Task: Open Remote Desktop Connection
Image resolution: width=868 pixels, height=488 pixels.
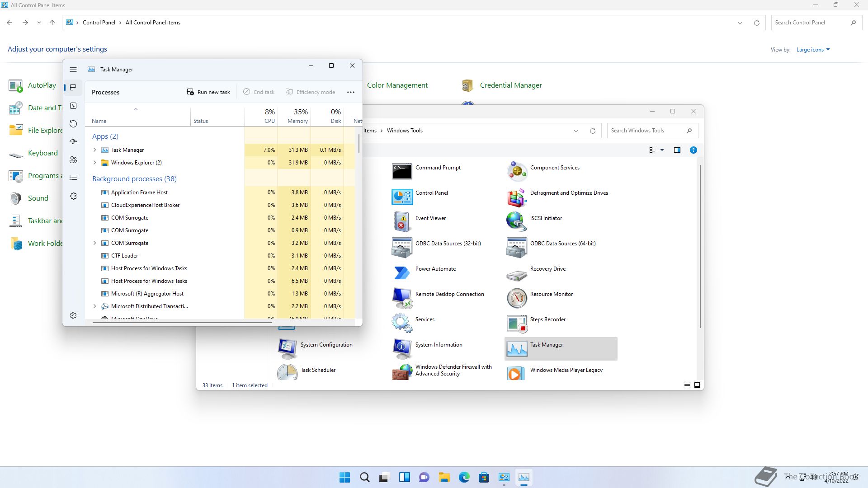Action: pyautogui.click(x=438, y=298)
